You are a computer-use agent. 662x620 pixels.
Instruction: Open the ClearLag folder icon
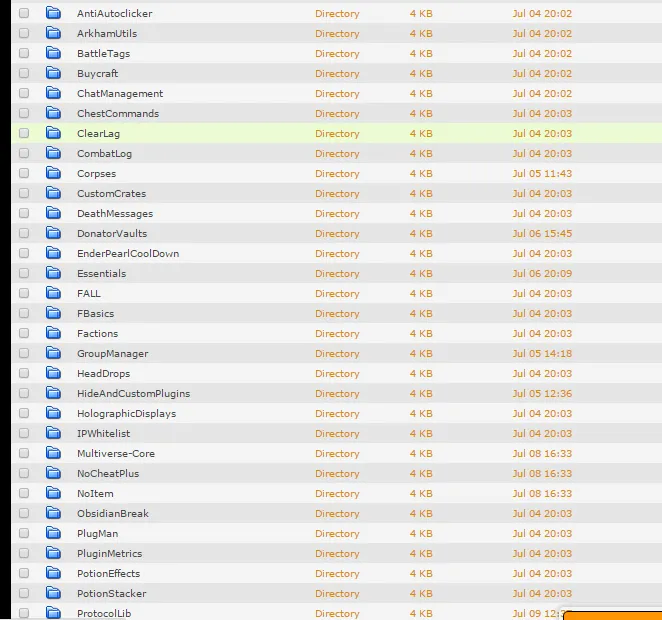(53, 133)
